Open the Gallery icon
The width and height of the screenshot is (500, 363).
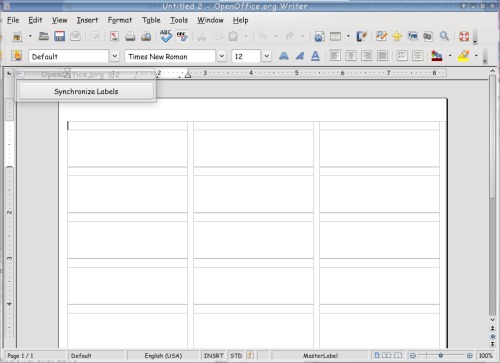[x=413, y=36]
